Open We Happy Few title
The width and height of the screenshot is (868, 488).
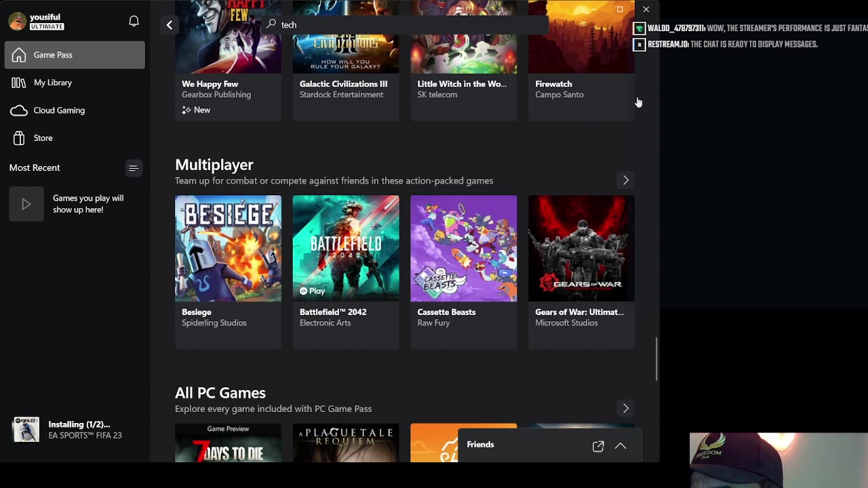point(210,84)
